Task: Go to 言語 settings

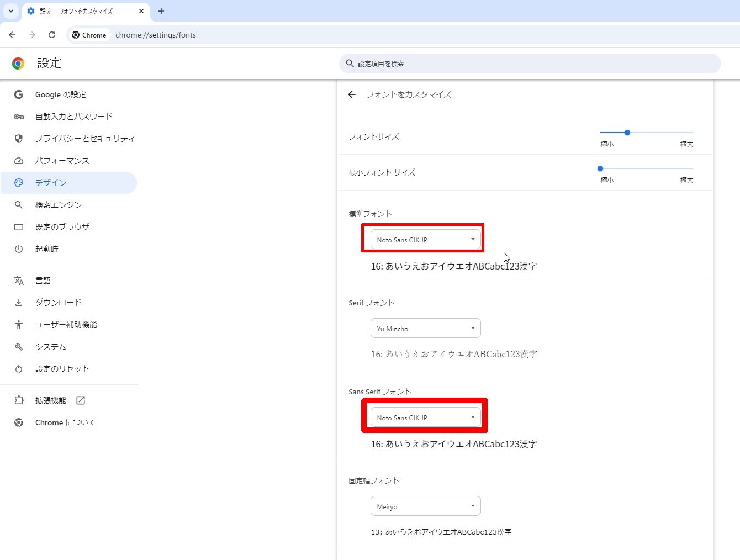Action: tap(68, 281)
